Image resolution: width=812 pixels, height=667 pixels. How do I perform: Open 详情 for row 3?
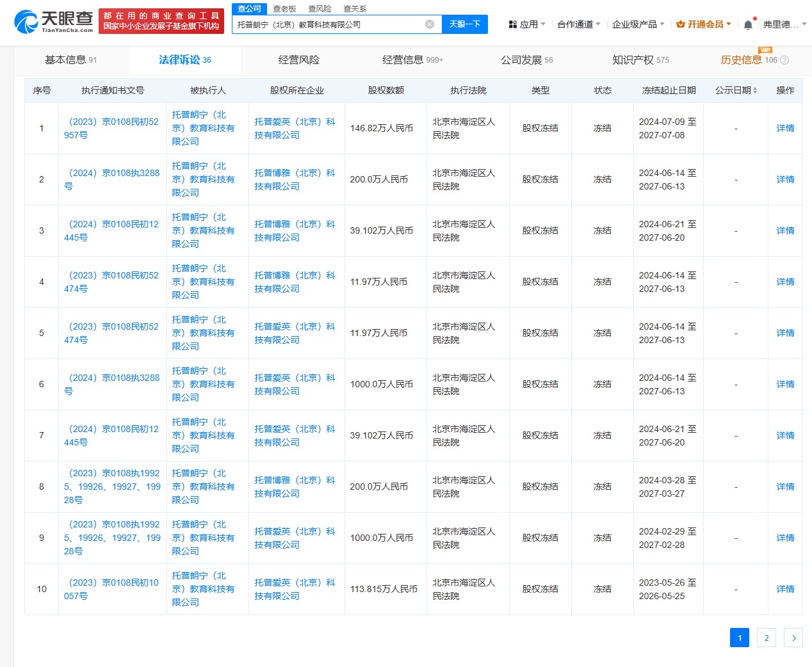(785, 230)
